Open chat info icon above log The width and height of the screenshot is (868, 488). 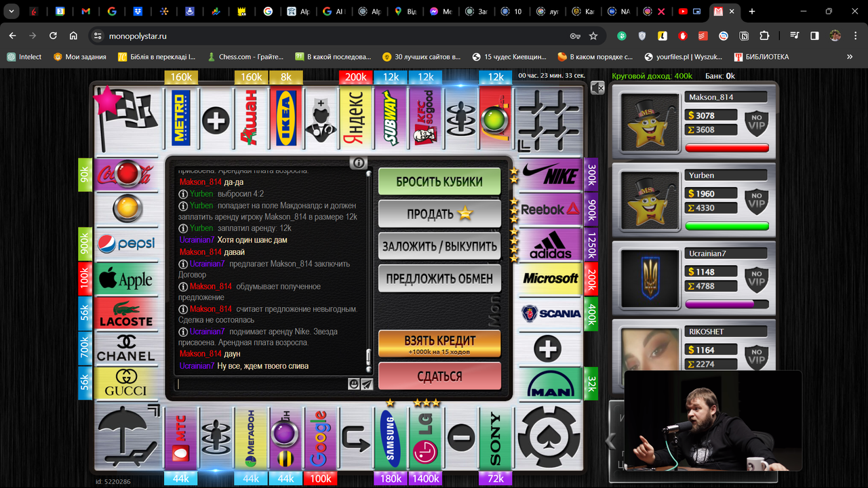[359, 163]
